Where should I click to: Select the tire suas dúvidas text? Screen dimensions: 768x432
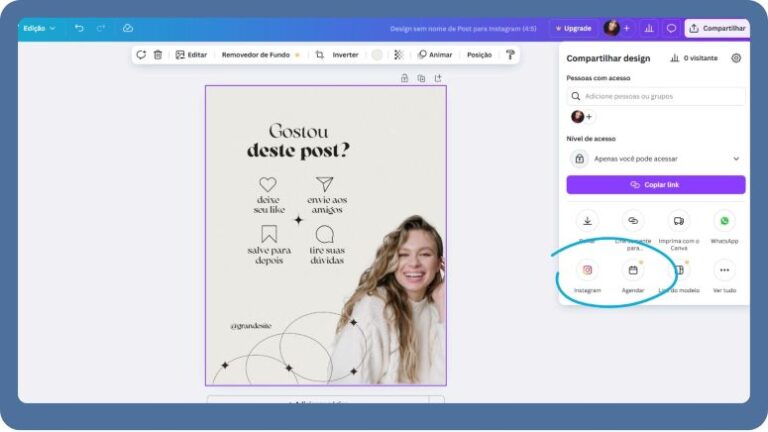pyautogui.click(x=327, y=255)
